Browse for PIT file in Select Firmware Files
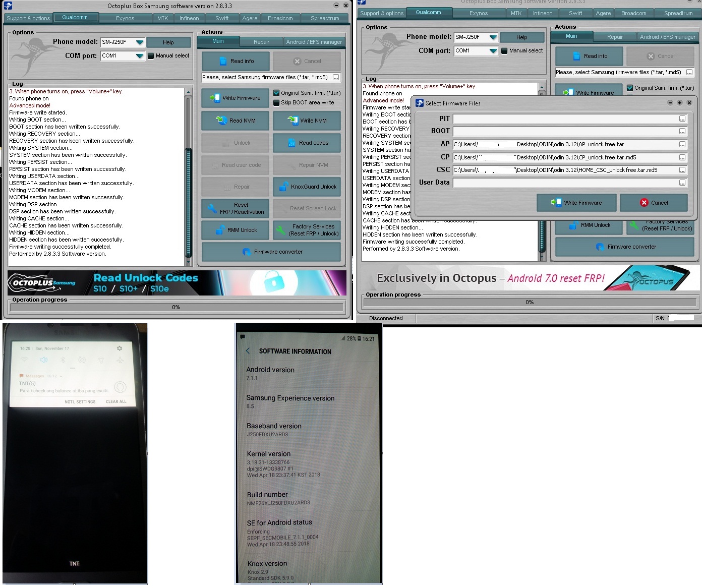Image resolution: width=702 pixels, height=588 pixels. [x=682, y=119]
